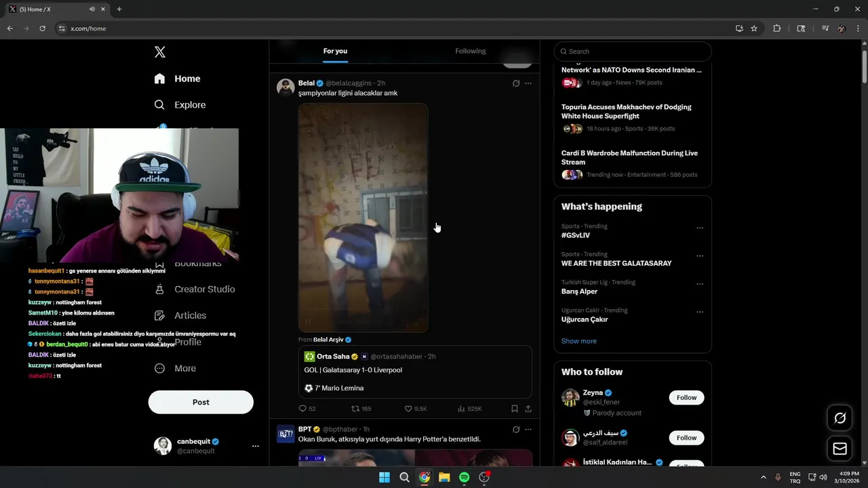Open options for Uğurcan Çakır trend
Screen dimensions: 868x488
click(x=700, y=312)
